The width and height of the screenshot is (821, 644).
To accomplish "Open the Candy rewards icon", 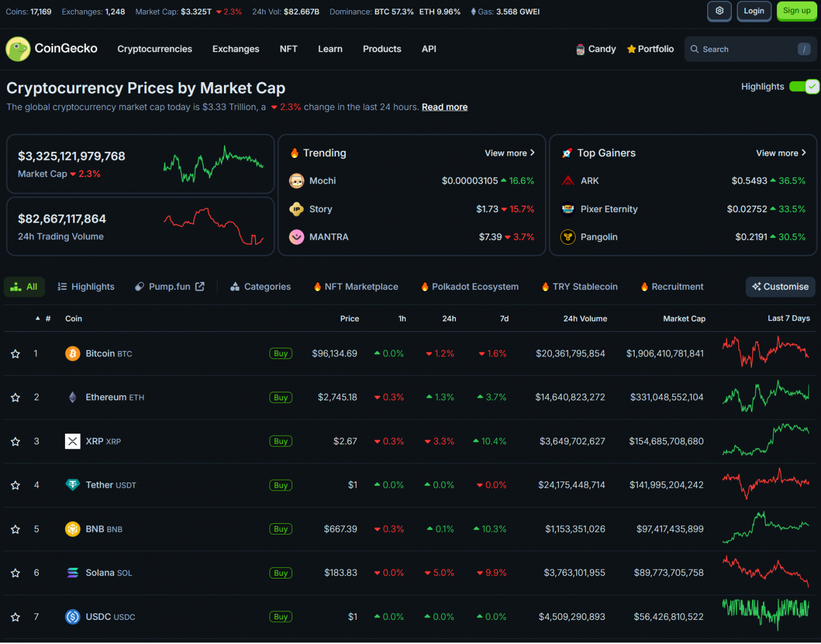I will [x=580, y=49].
